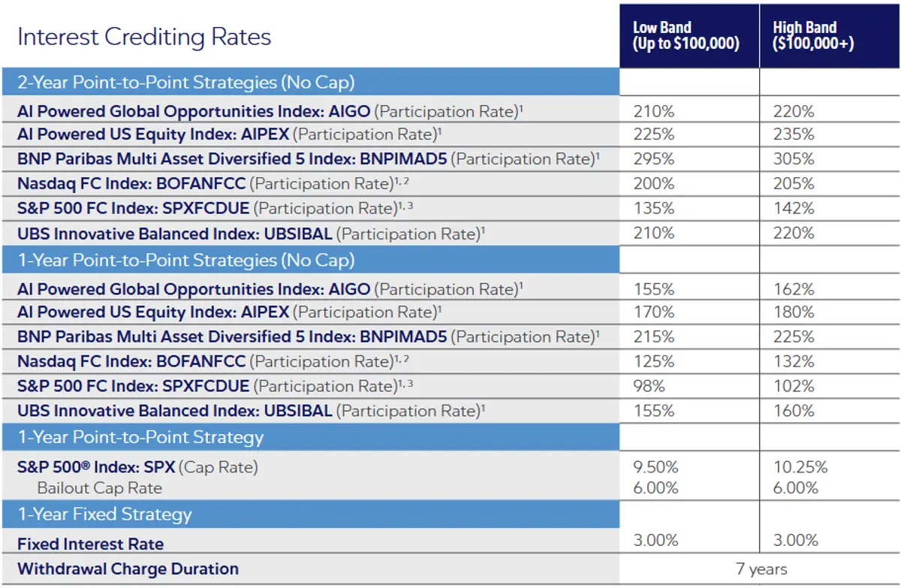Select the 10.25% cap rate cell
Image resolution: width=901 pixels, height=588 pixels.
click(800, 467)
